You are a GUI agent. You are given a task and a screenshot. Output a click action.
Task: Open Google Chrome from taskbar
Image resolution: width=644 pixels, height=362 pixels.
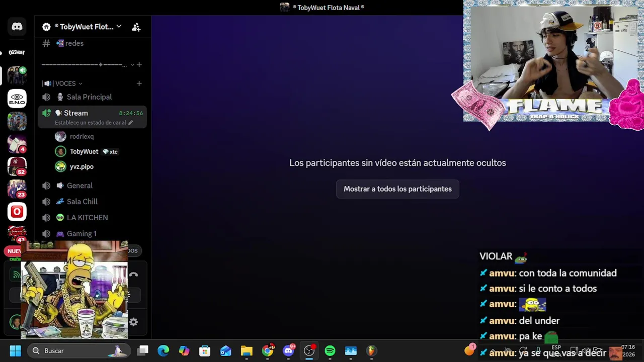pos(268,351)
